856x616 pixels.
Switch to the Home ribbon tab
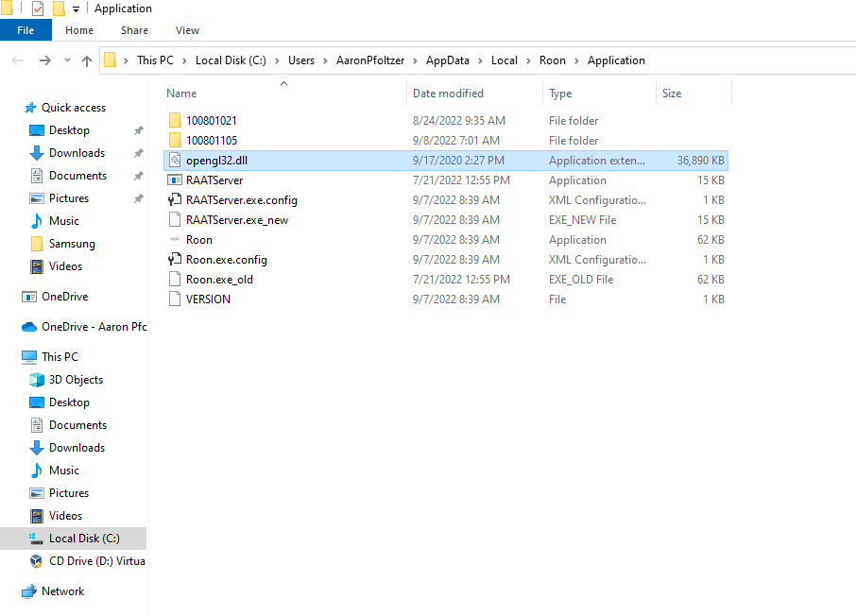click(79, 30)
